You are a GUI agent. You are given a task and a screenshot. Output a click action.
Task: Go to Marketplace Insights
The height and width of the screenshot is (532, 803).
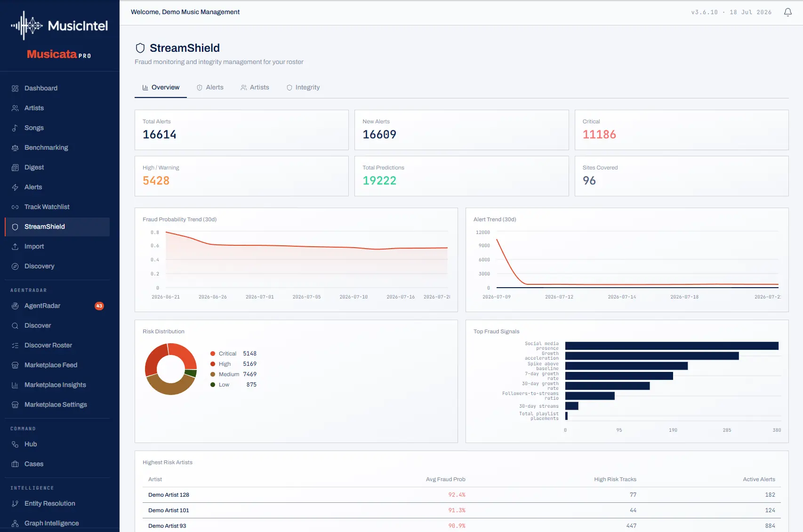(x=57, y=385)
